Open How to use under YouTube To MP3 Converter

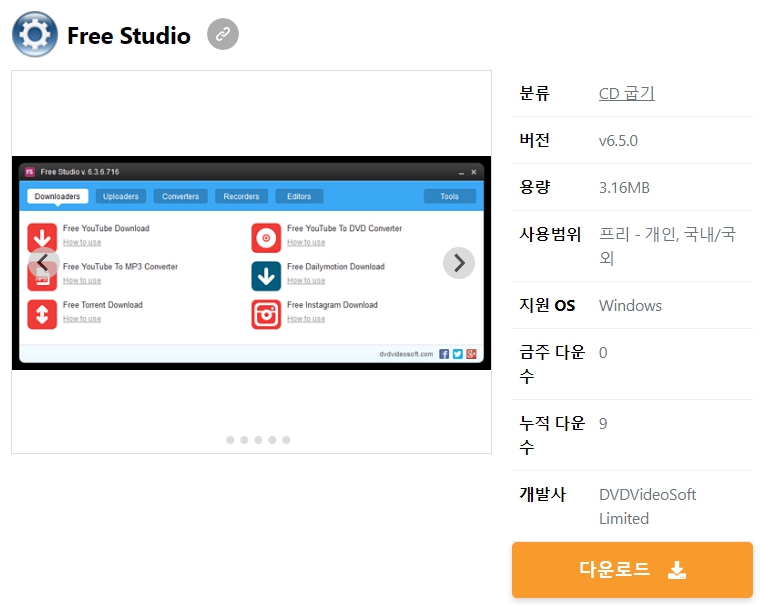point(82,281)
